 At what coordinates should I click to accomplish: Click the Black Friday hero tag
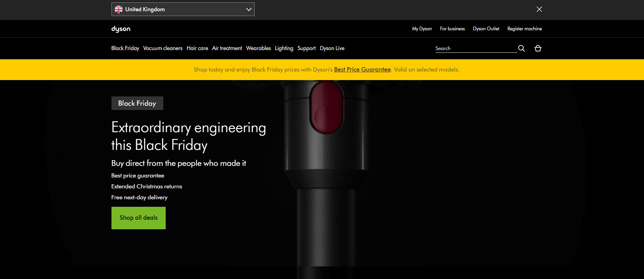tap(137, 103)
